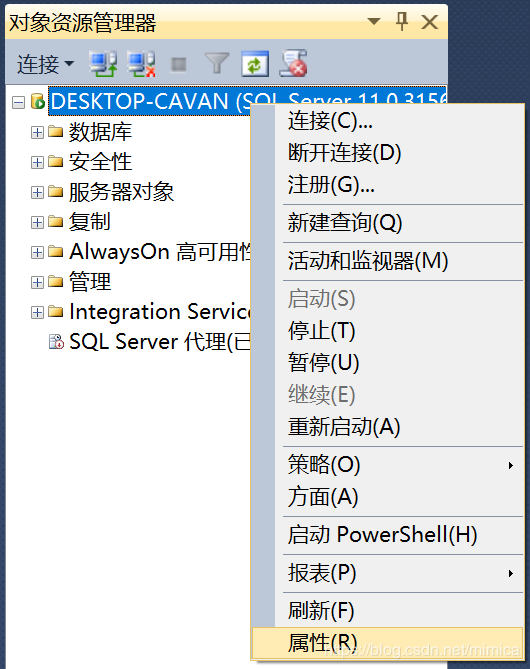
Task: Click the script delete icon in toolbar
Action: (293, 64)
